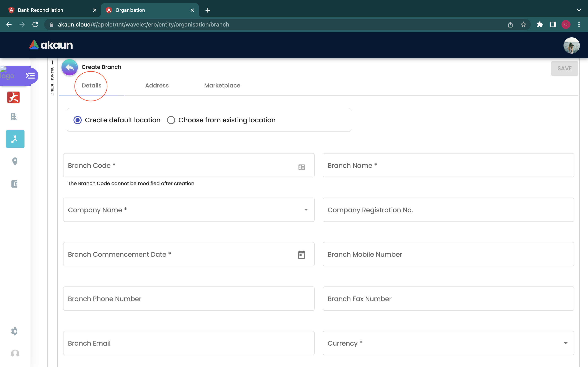
Task: Toggle the sidebar menu collapse icon
Action: pos(30,76)
